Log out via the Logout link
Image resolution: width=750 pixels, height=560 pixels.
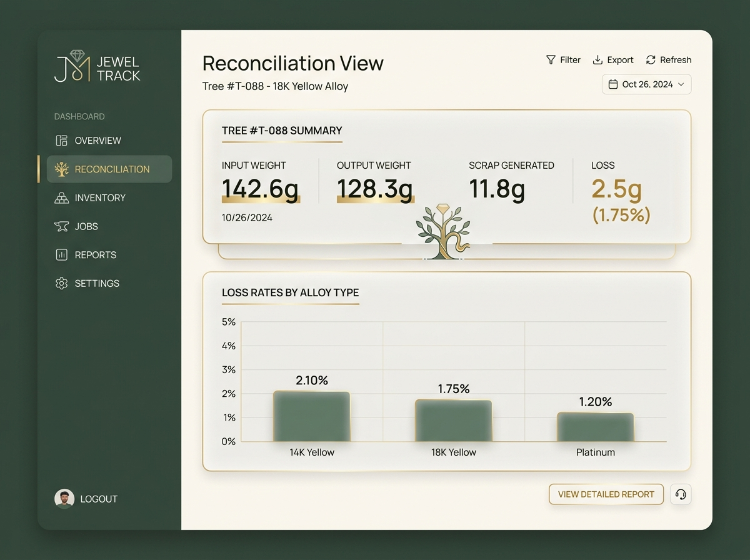click(99, 499)
